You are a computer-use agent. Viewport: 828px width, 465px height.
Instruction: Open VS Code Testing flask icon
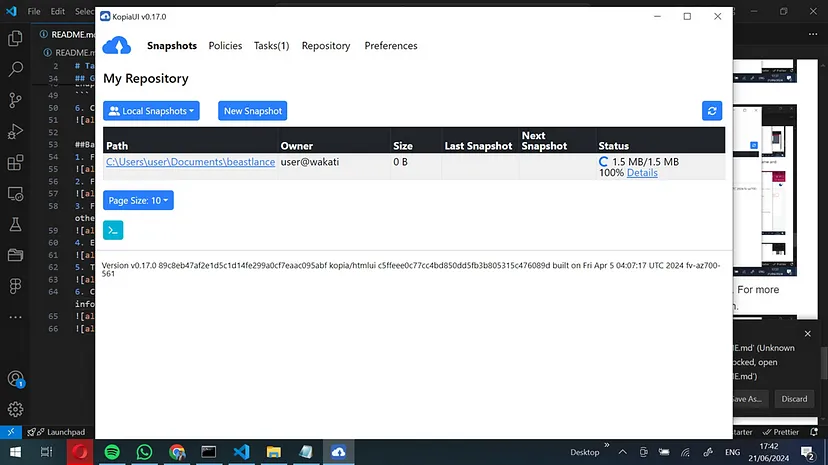15,224
